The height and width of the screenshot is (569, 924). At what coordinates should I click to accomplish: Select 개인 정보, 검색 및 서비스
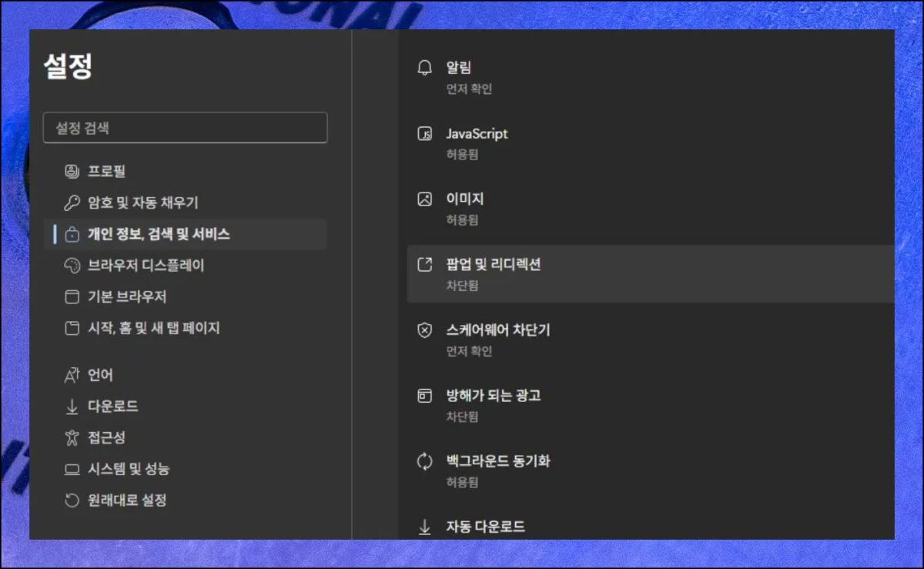[159, 234]
